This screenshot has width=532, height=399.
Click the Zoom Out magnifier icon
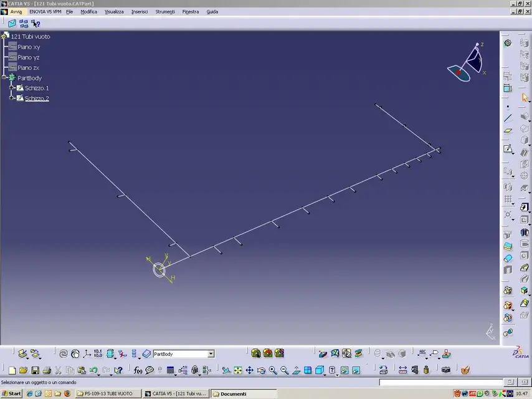click(284, 370)
